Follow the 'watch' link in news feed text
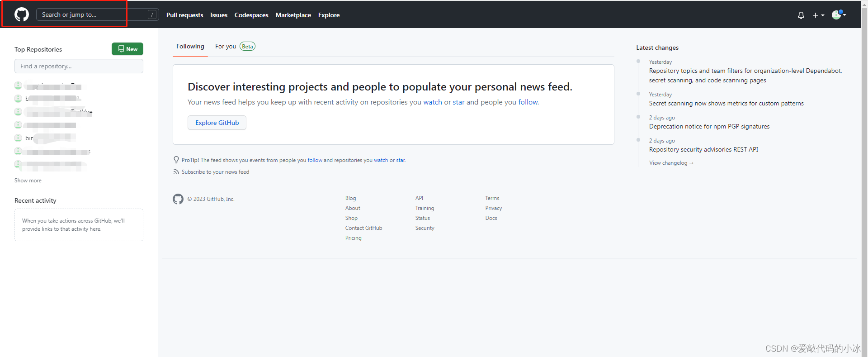The image size is (868, 357). pos(433,102)
